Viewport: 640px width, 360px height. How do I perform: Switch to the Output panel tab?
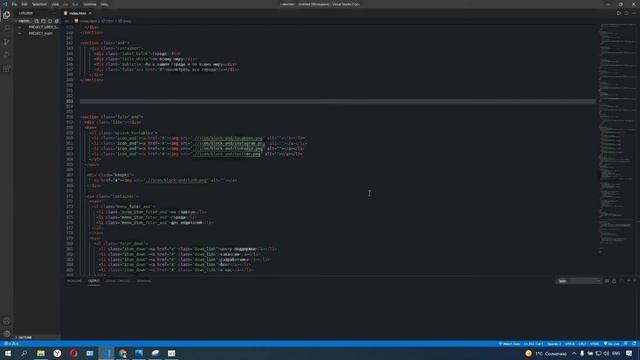(x=94, y=281)
